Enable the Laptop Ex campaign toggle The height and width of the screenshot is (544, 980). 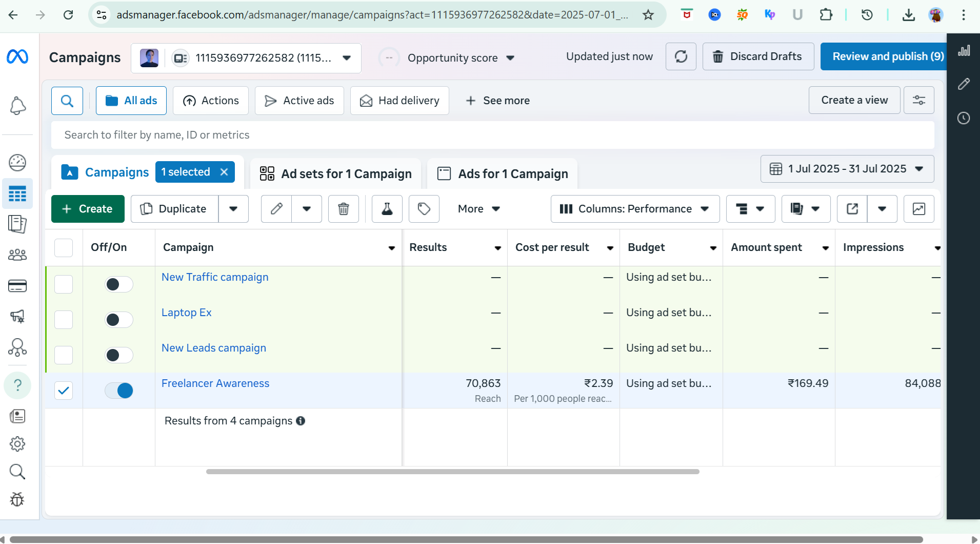[119, 320]
